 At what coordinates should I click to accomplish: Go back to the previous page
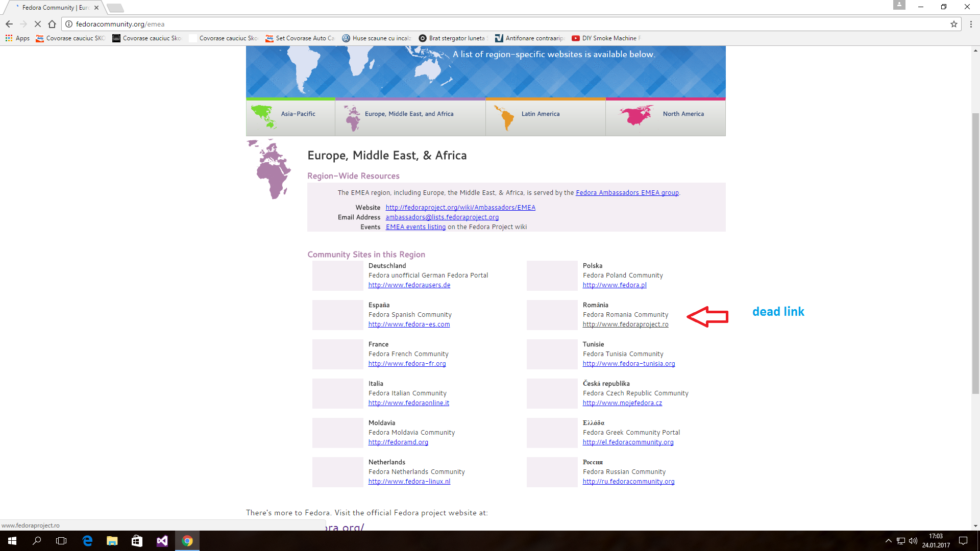9,24
